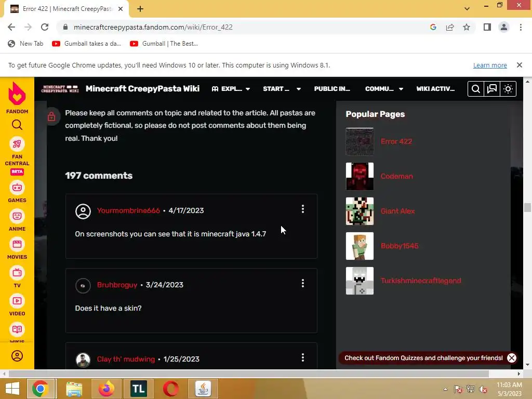This screenshot has width=532, height=399.
Task: Open Bruhbroguy's avatar
Action: click(83, 286)
